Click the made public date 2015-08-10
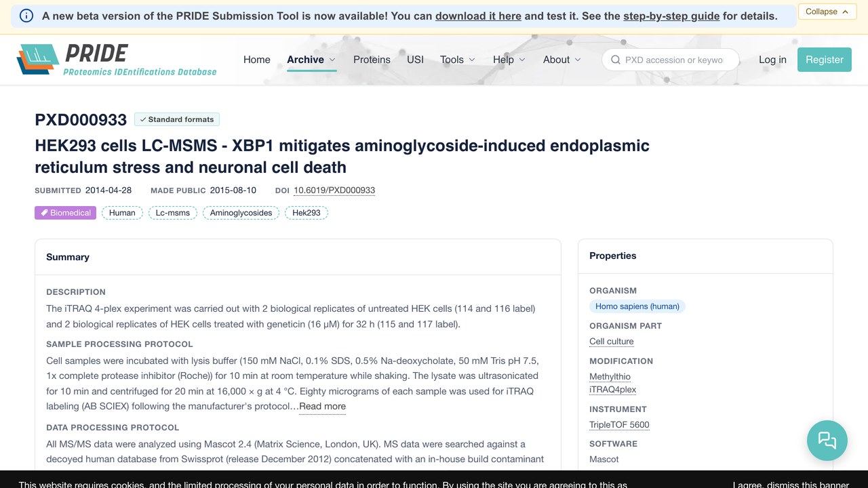This screenshot has width=868, height=488. coord(233,190)
